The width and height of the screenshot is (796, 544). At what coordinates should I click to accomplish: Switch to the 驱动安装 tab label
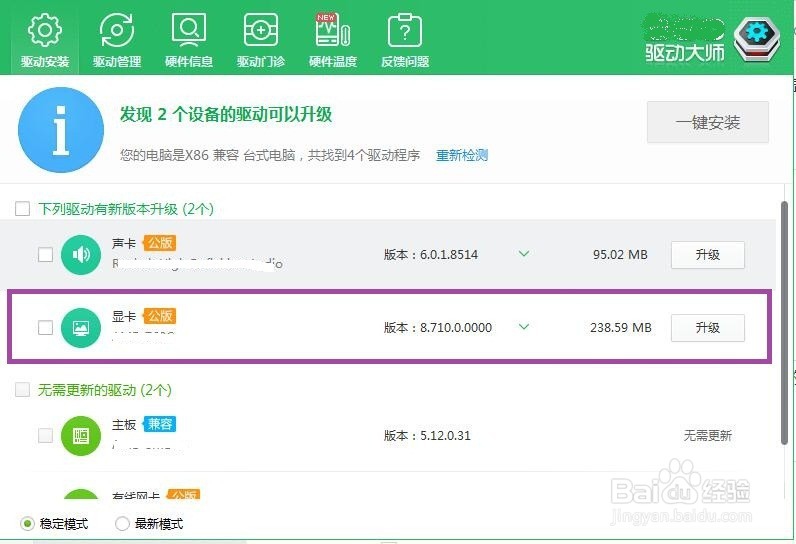(45, 62)
